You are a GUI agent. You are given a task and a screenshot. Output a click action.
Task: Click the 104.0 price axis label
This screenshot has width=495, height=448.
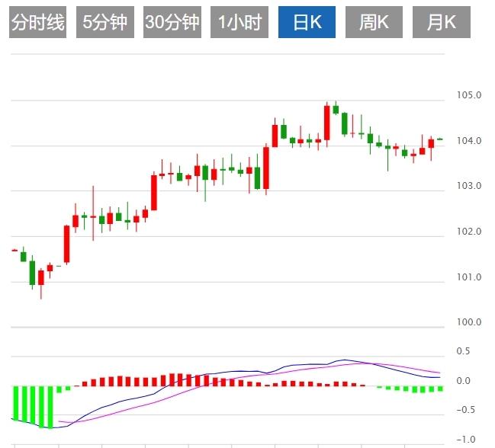(x=469, y=141)
